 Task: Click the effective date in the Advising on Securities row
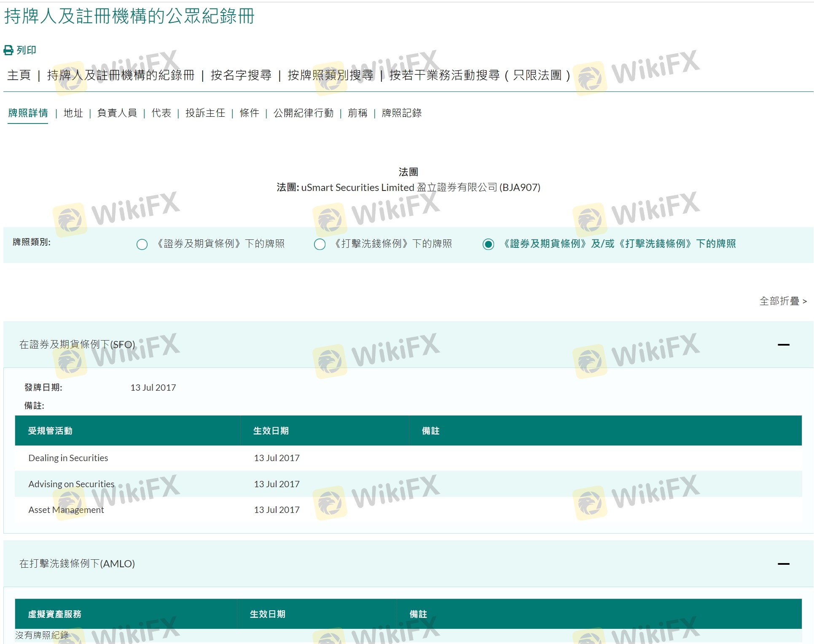[x=277, y=484]
